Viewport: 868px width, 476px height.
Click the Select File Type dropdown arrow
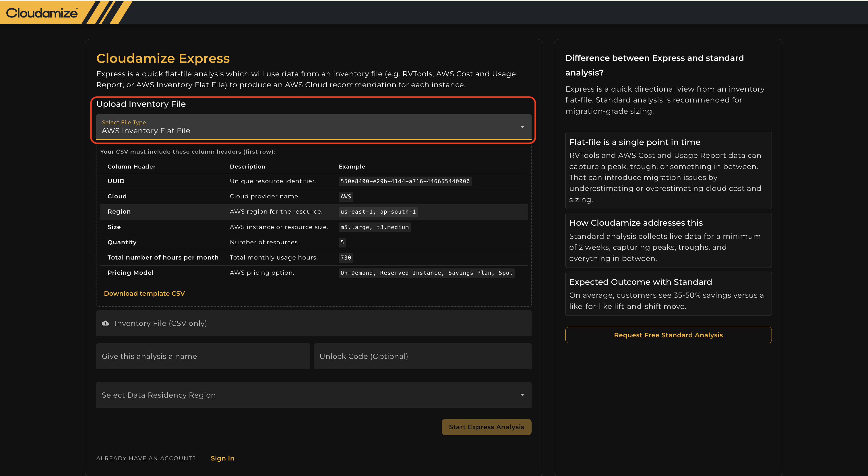pyautogui.click(x=522, y=127)
